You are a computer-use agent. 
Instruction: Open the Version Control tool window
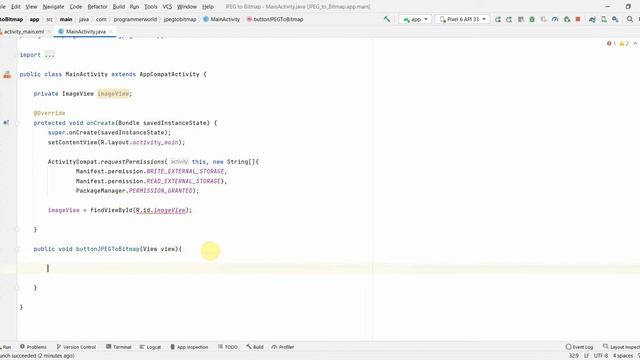76,347
